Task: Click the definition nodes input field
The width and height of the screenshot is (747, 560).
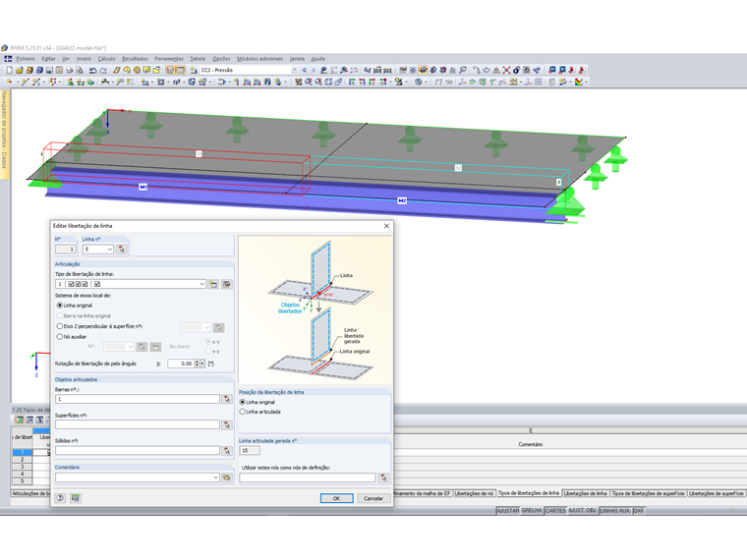Action: [308, 477]
